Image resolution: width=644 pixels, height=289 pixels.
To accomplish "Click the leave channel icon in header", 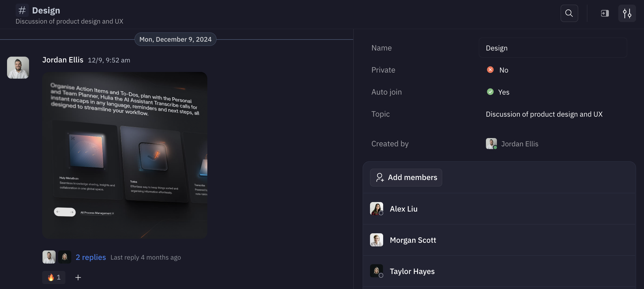I will pos(605,13).
